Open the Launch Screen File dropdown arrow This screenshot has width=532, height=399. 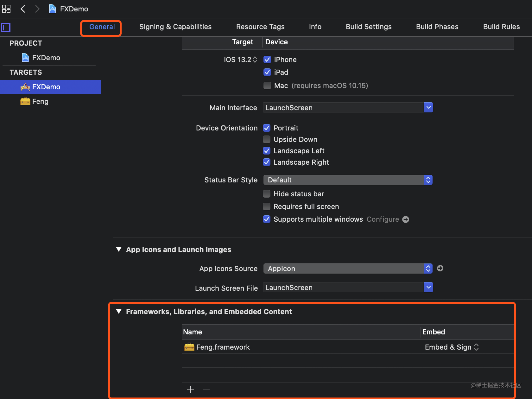point(428,287)
